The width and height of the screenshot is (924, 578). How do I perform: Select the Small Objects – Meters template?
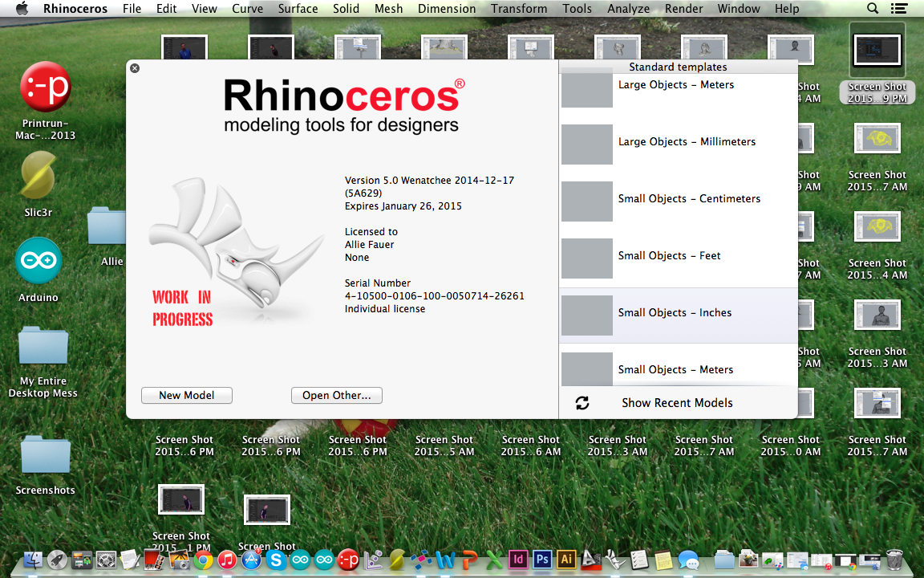[x=679, y=366]
